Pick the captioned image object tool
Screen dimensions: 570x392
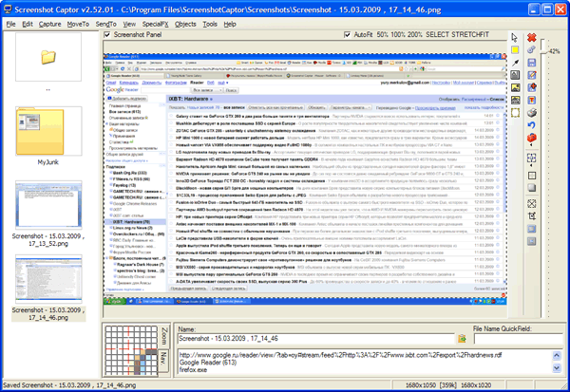(515, 100)
